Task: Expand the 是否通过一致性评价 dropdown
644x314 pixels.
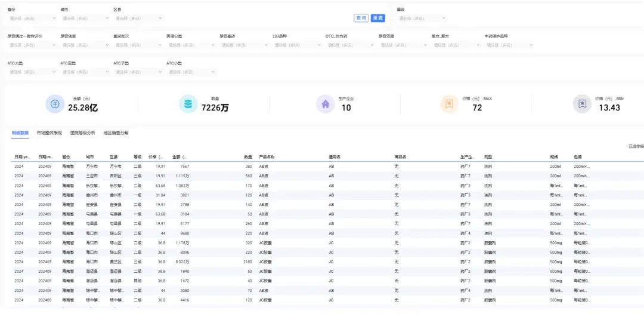Action: click(x=32, y=45)
